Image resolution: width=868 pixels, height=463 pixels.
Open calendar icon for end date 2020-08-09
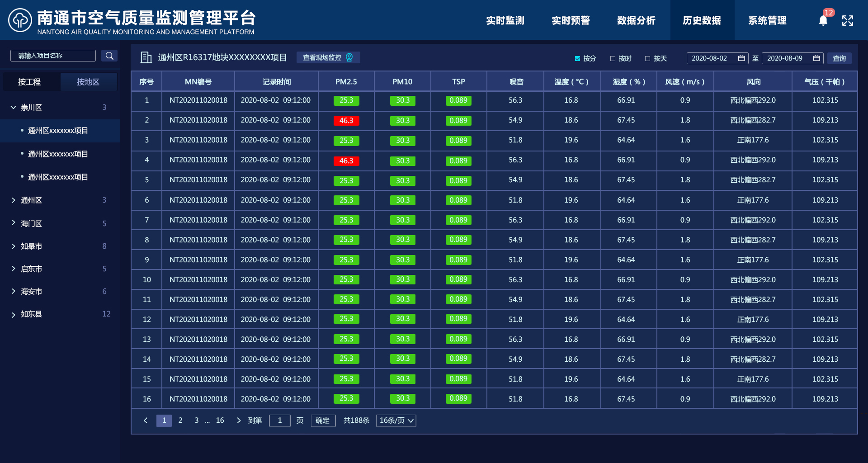point(816,58)
